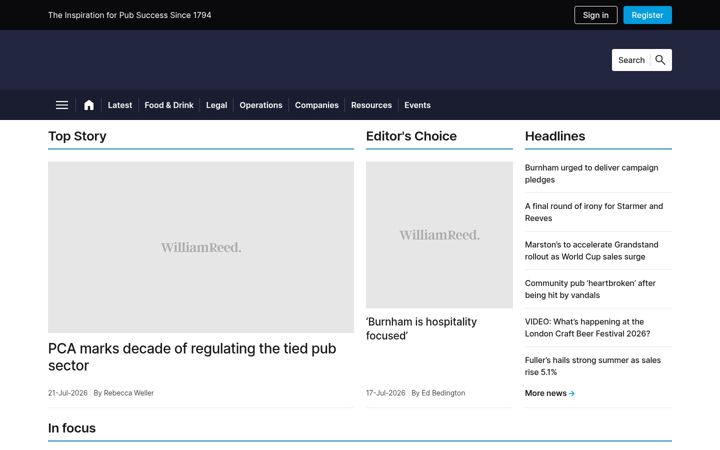The height and width of the screenshot is (450, 720).
Task: Open 'Community pub heartbroken' headline
Action: click(x=590, y=289)
